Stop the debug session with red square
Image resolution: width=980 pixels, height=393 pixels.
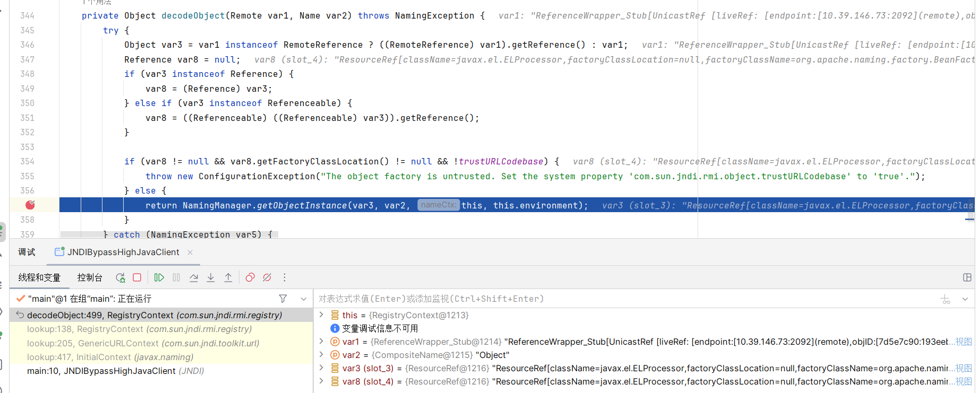[x=137, y=277]
